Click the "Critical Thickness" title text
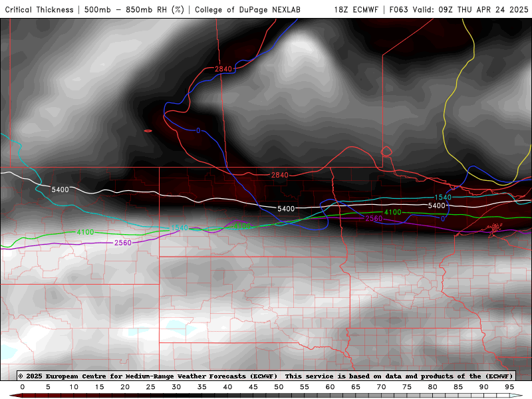532x399 pixels. (39, 10)
